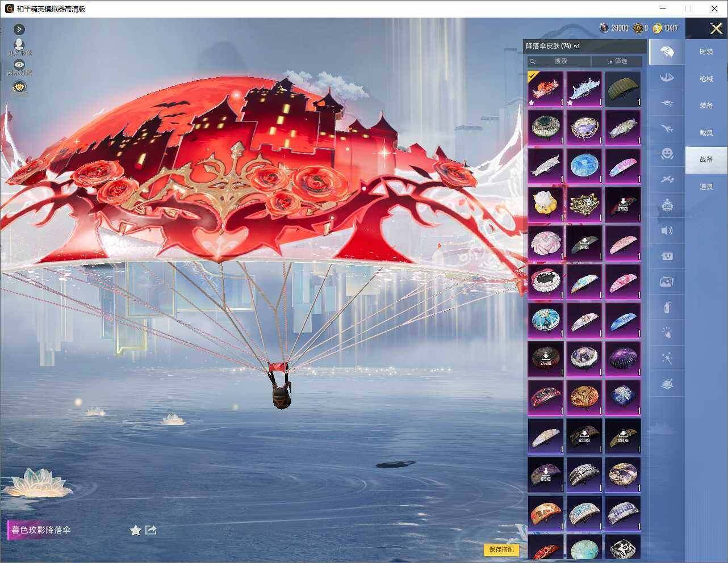
Task: Open the wingsuit category icon in sidebar
Action: tap(667, 77)
